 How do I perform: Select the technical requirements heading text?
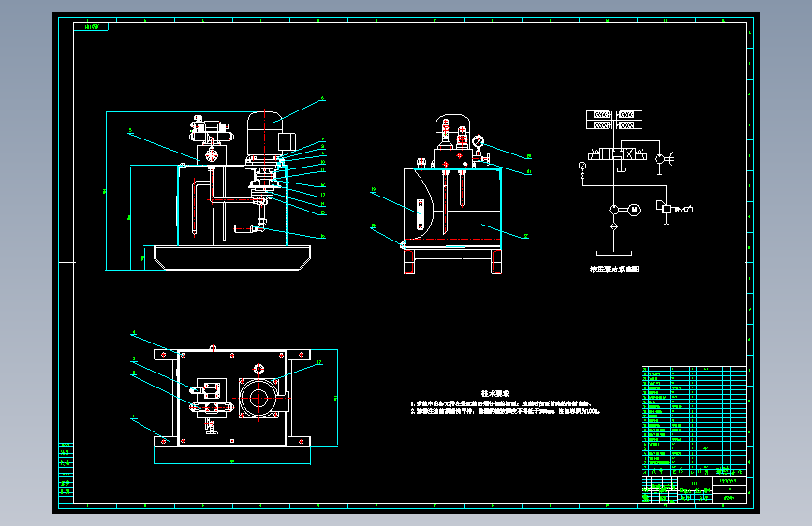495,394
